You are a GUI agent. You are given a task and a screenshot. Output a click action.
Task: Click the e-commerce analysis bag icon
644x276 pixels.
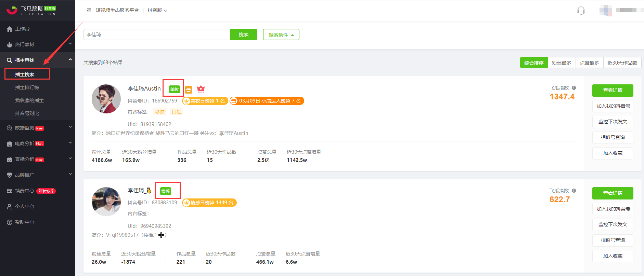coord(10,144)
